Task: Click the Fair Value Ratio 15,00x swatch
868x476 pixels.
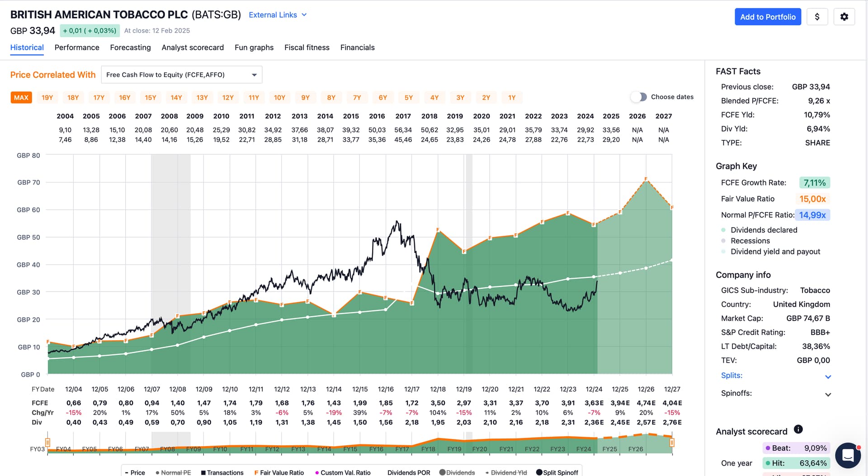Action: 812,199
